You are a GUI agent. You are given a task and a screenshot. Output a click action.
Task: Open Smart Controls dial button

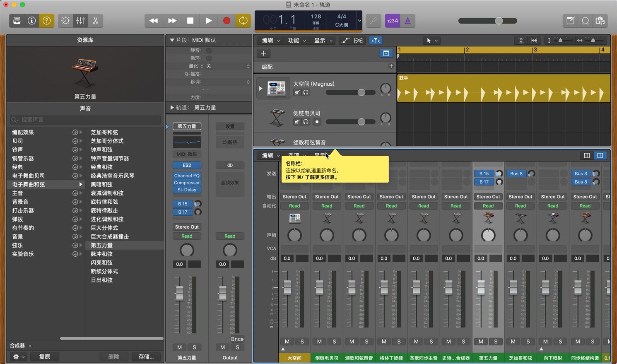pos(65,21)
